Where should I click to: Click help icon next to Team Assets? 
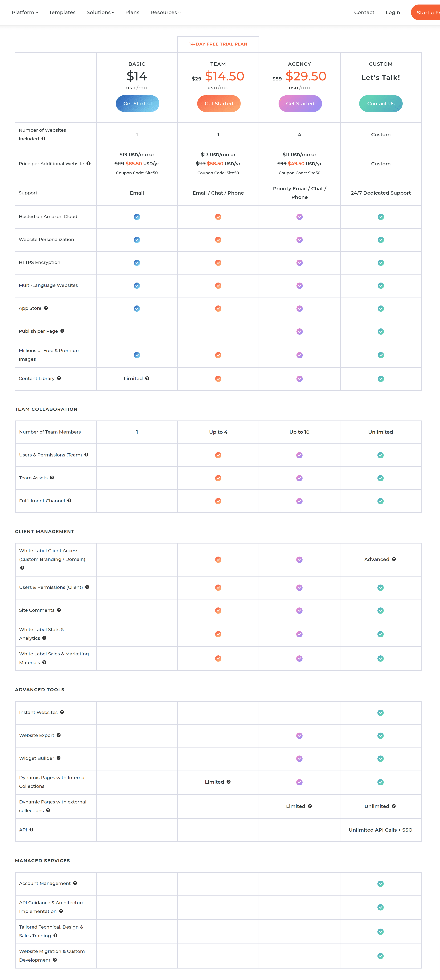(x=52, y=478)
